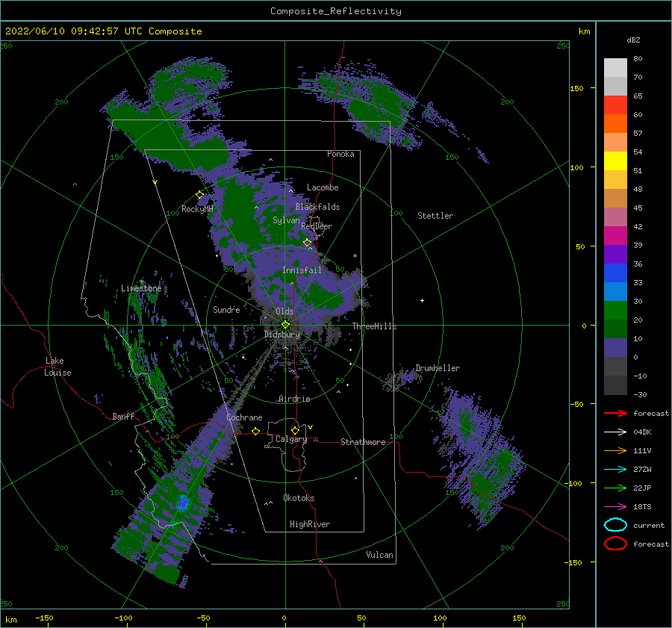The height and width of the screenshot is (628, 672).
Task: Click the yellow 51-54 dBZ color swatch
Action: 615,161
